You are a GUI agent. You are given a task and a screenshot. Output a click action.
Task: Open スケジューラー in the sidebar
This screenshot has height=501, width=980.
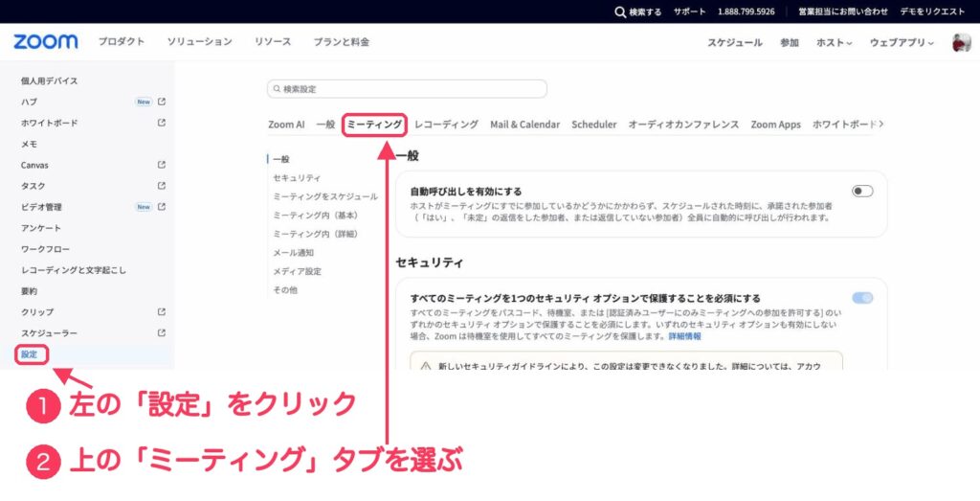[x=50, y=332]
